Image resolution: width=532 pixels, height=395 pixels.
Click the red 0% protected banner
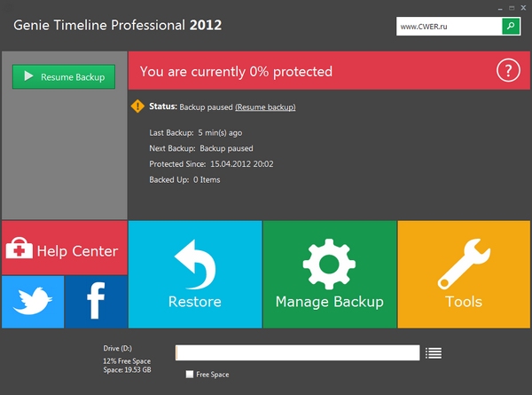coord(310,70)
